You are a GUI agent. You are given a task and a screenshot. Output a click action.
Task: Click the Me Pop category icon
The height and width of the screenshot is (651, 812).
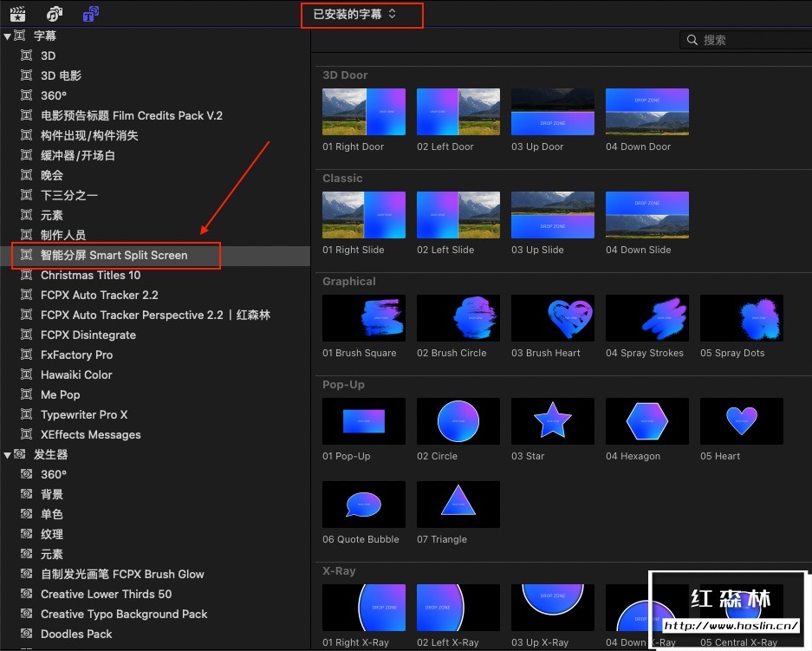click(26, 394)
